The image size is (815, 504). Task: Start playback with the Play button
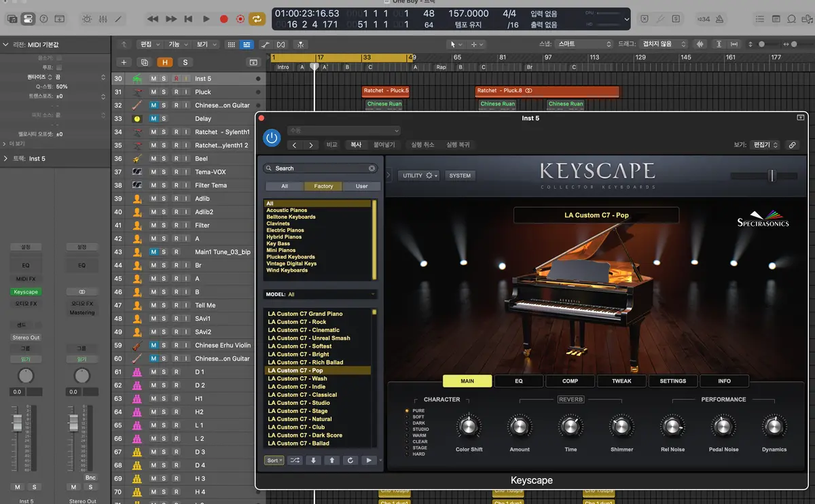point(206,19)
